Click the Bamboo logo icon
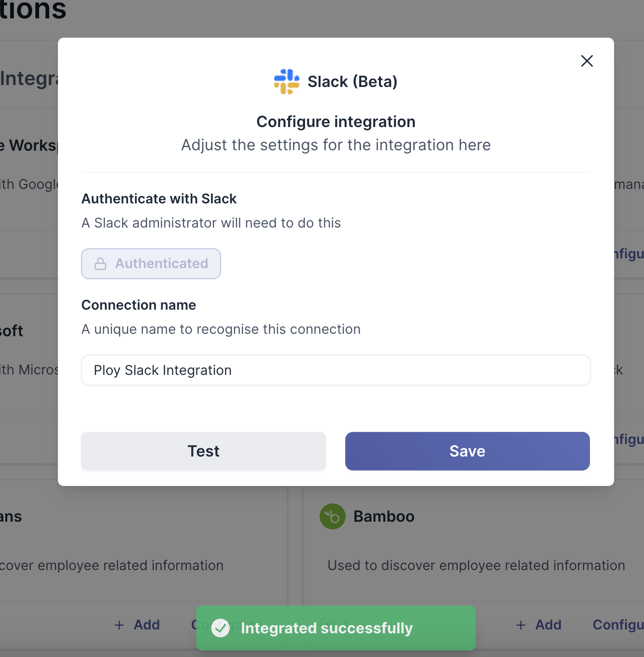The image size is (644, 657). (x=333, y=516)
